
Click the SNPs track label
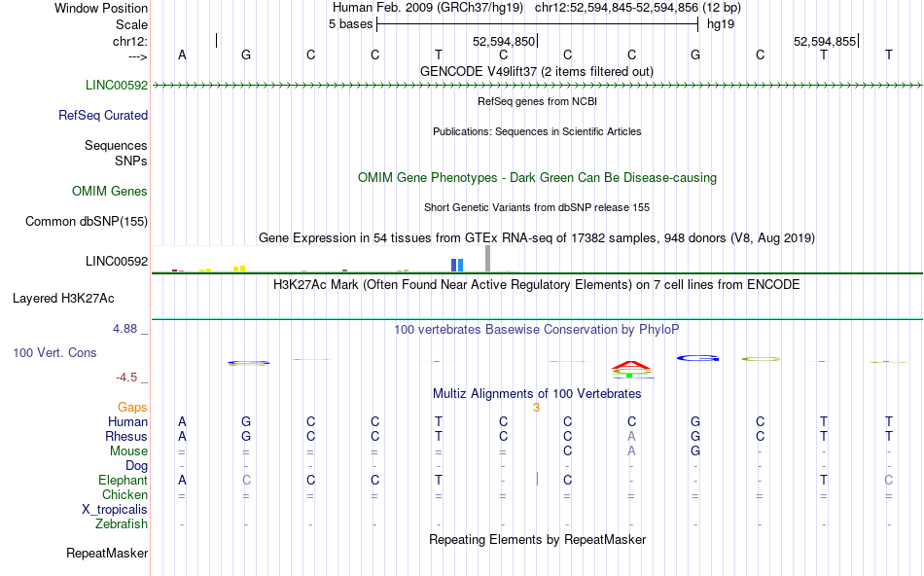pos(131,161)
